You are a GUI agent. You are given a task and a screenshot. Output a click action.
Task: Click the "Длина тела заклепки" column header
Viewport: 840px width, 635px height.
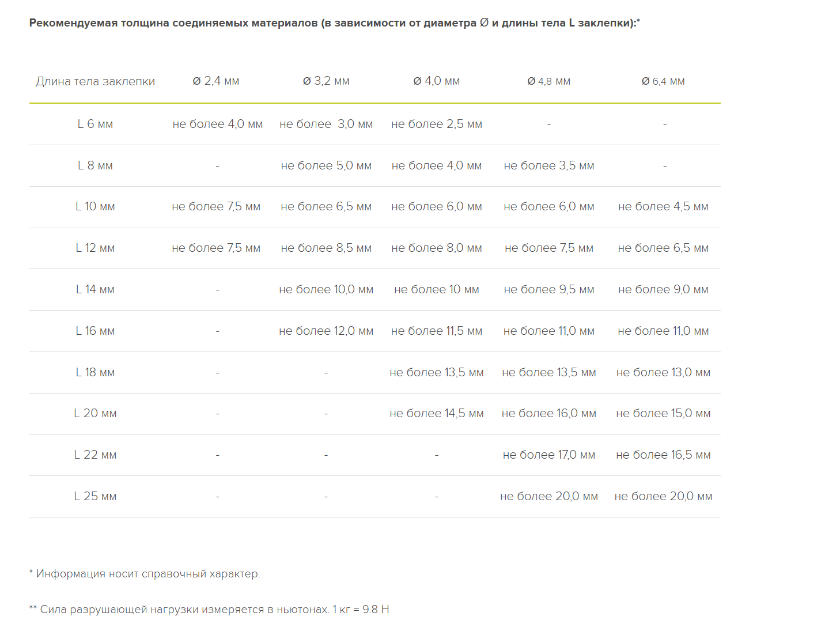[95, 81]
